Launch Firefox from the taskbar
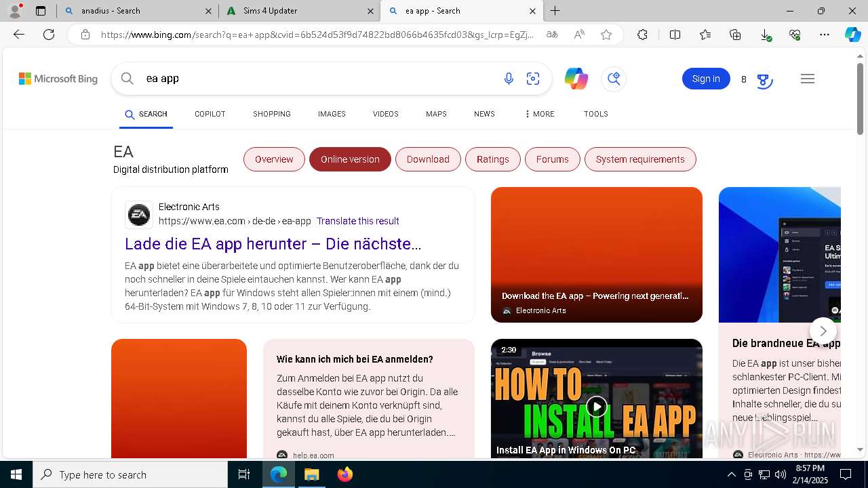The height and width of the screenshot is (488, 868). (x=345, y=474)
